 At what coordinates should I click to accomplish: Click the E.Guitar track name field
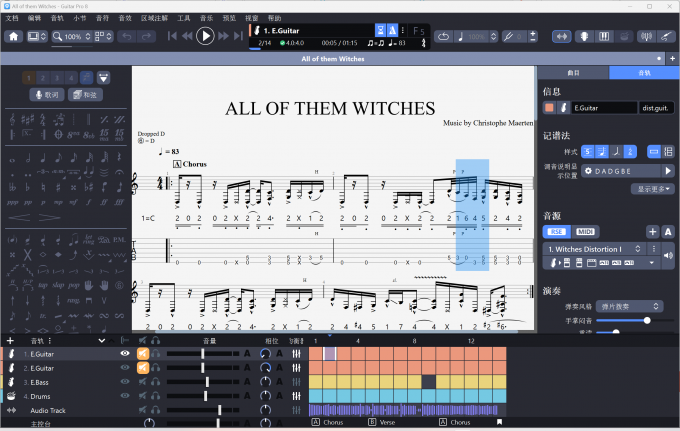[603, 108]
